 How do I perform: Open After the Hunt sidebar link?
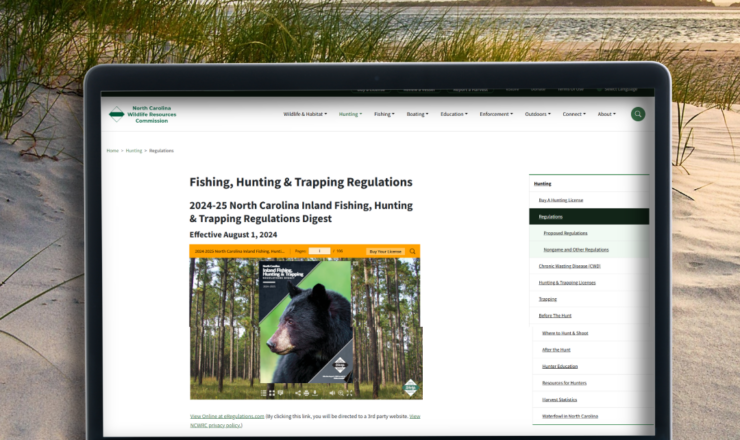click(x=556, y=350)
